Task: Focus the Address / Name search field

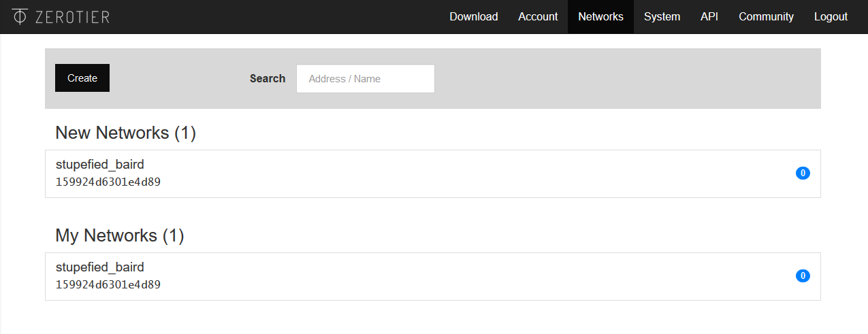Action: coord(366,79)
